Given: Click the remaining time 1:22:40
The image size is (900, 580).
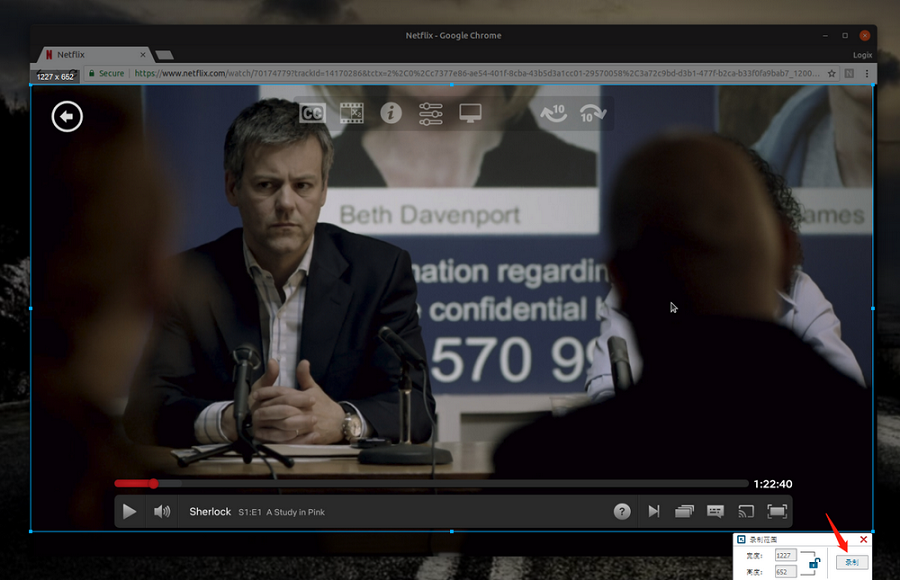Looking at the screenshot, I should point(773,484).
